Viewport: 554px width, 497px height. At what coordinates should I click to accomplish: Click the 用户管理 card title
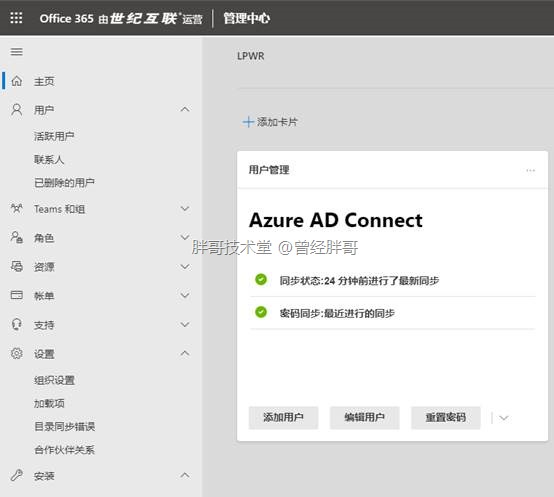tap(269, 170)
